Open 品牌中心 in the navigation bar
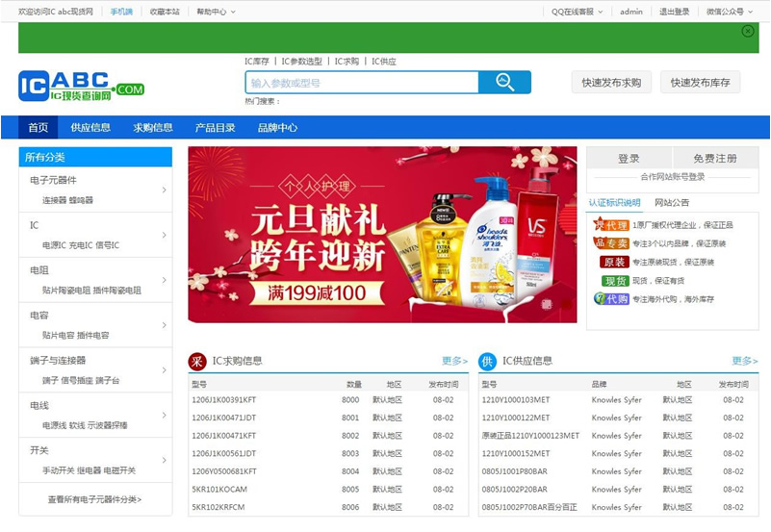This screenshot has height=532, width=771. coord(277,128)
